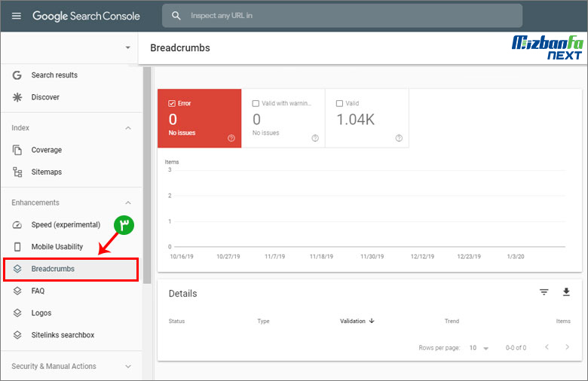Click the 0-0 of 0 pagination text
This screenshot has width=588, height=381.
pyautogui.click(x=516, y=348)
